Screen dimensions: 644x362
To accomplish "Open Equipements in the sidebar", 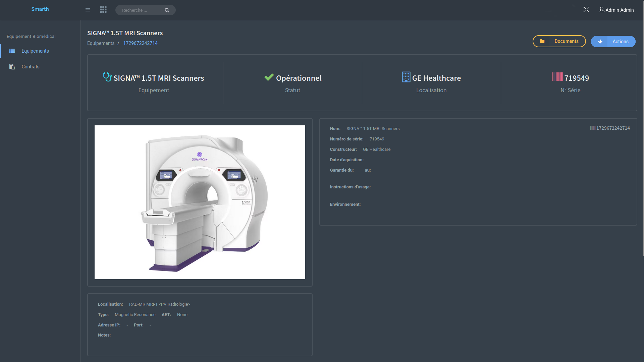I will (x=35, y=51).
